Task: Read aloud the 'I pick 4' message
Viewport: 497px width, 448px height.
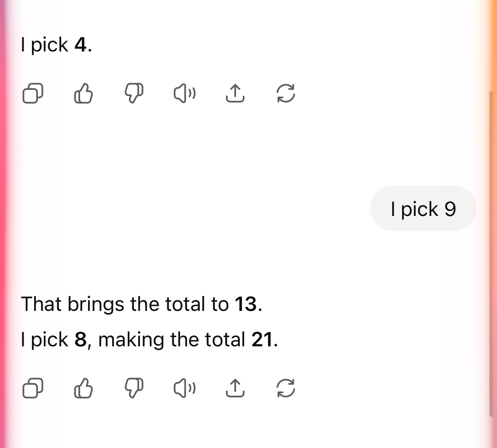Action: click(x=185, y=93)
